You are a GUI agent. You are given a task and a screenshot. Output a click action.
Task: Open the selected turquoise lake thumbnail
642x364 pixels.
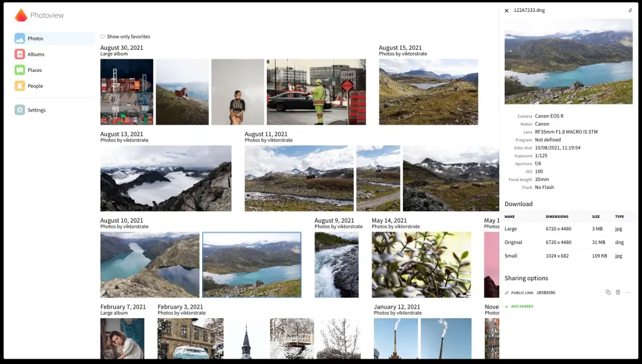(252, 265)
